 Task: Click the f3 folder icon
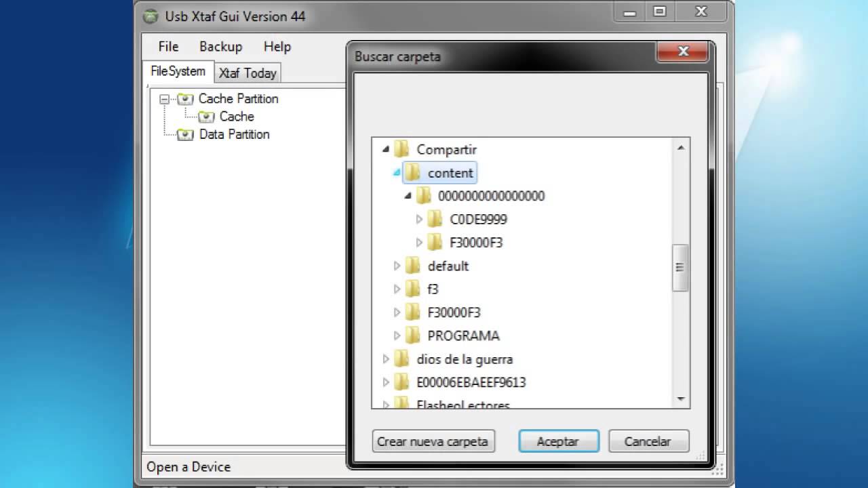(x=413, y=289)
